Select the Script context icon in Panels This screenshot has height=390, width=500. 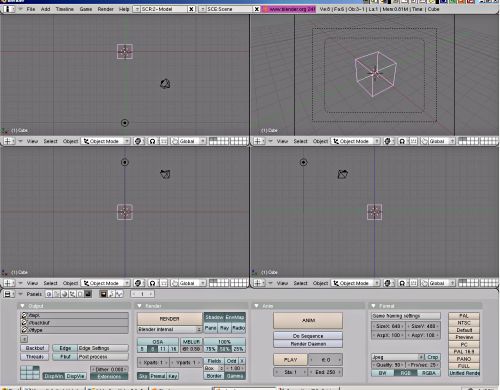[56, 294]
